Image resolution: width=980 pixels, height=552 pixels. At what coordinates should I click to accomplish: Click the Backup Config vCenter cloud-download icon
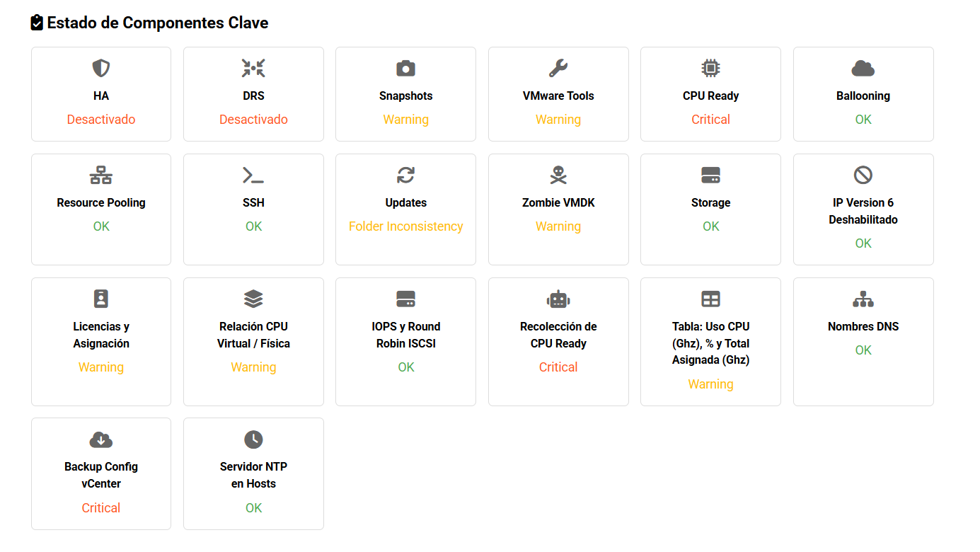coord(101,439)
